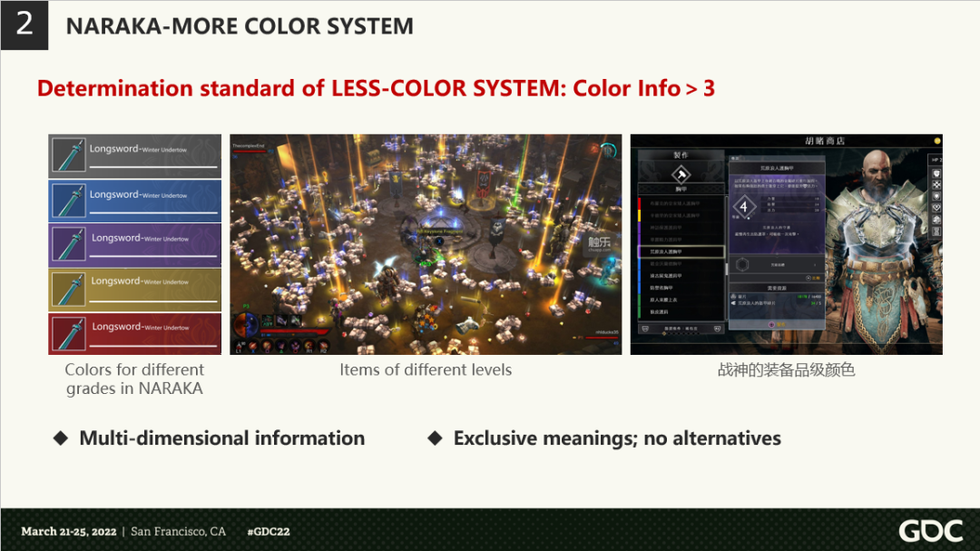Click the NARAKA-MORE COLOR SYSTEM title
980x551 pixels.
240,26
